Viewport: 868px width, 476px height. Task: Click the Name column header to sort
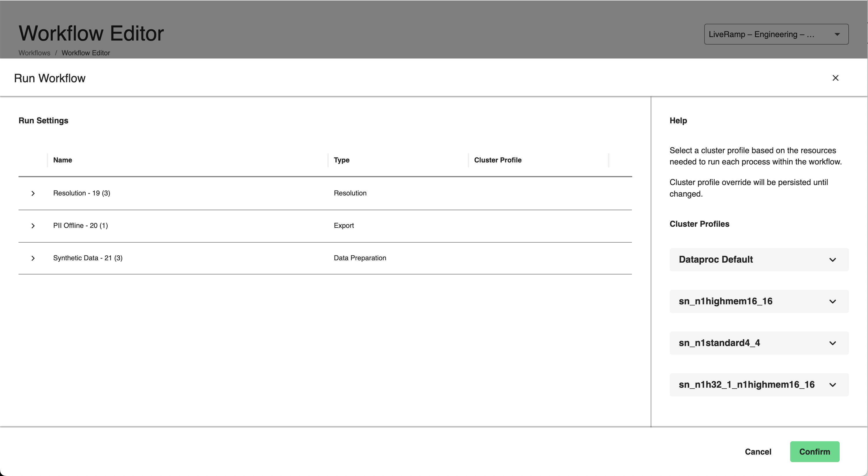[x=63, y=160]
